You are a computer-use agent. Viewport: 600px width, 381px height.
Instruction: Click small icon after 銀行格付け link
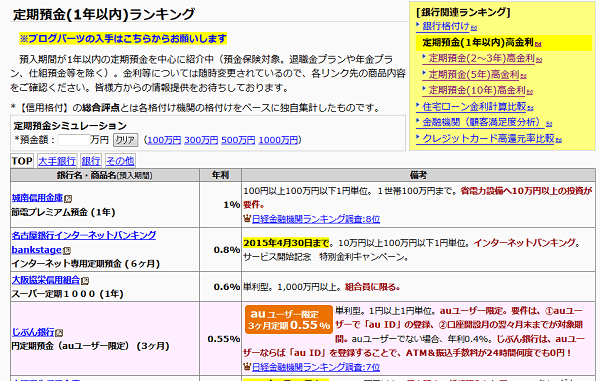click(x=474, y=28)
